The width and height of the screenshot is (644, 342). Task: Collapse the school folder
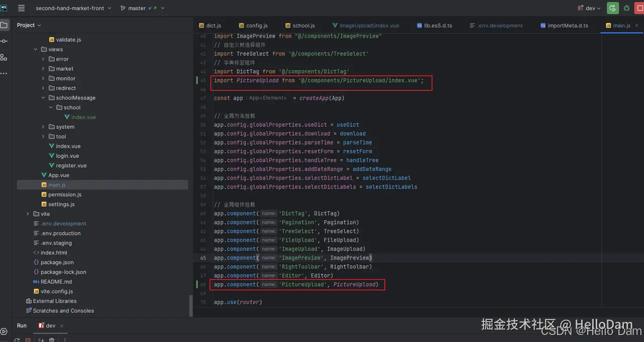tap(51, 107)
